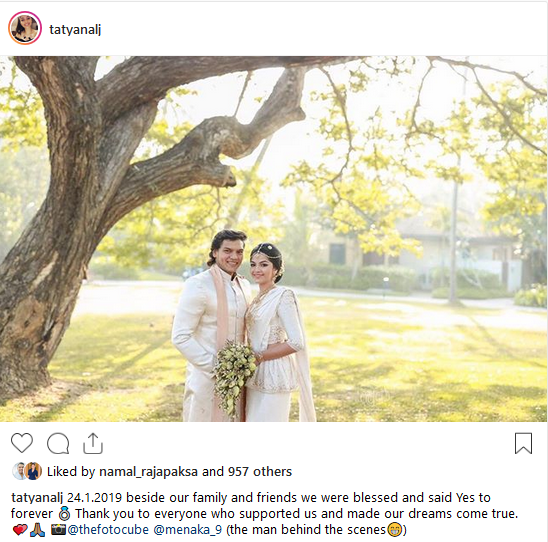Save the post with the bookmark icon
548x542 pixels.
523,443
